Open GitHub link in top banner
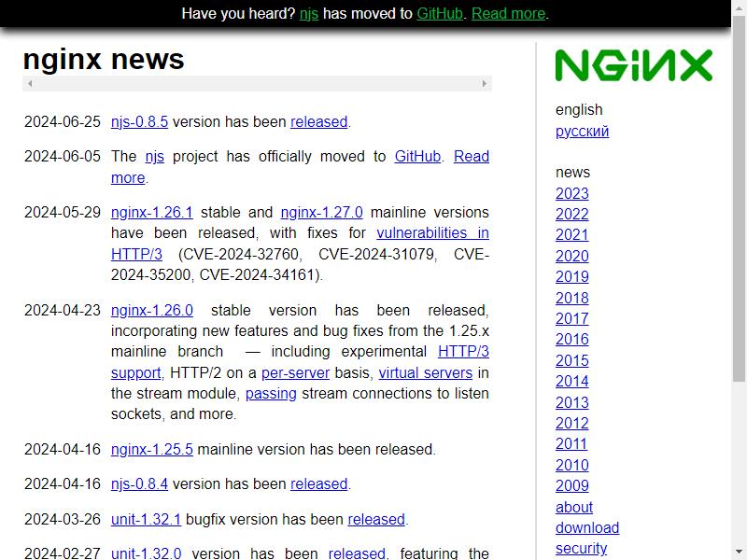This screenshot has width=747, height=560. (440, 13)
